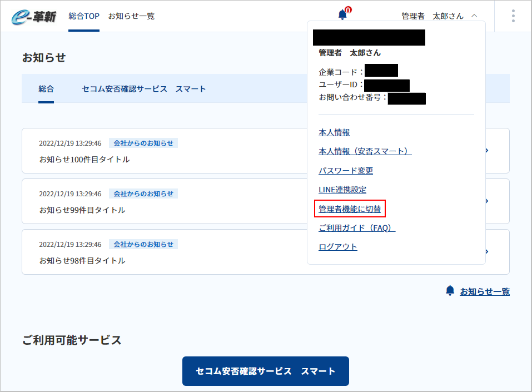Open arrow for お知らせ99件目 notice
532x392 pixels.
tap(487, 201)
